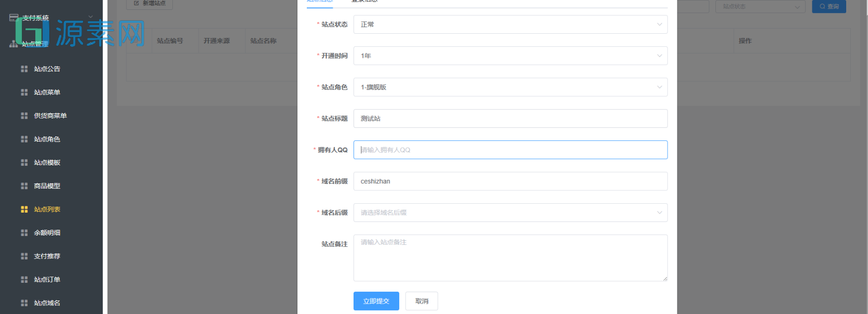
Task: Open 站点菜单 via its grid icon
Action: pos(24,92)
